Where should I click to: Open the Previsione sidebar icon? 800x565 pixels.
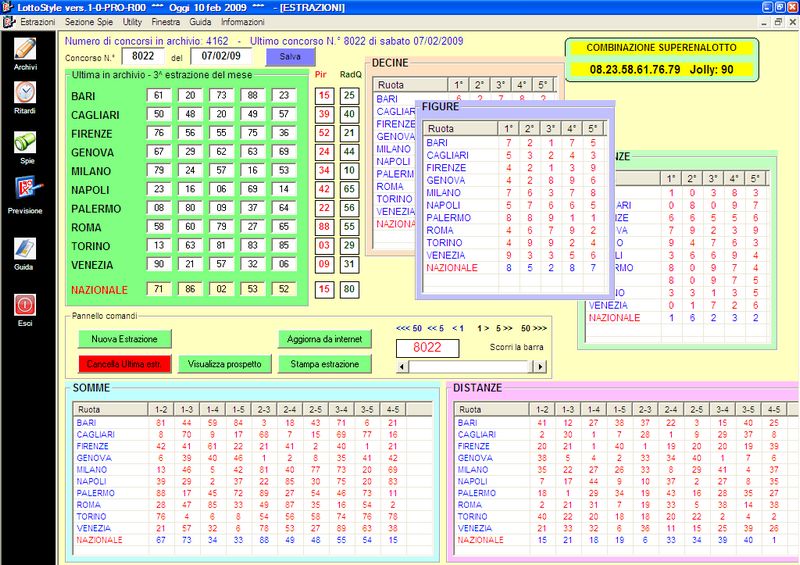coord(26,188)
